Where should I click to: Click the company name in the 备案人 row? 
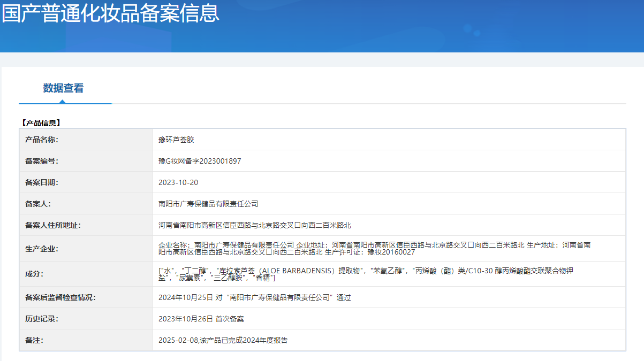pos(208,204)
